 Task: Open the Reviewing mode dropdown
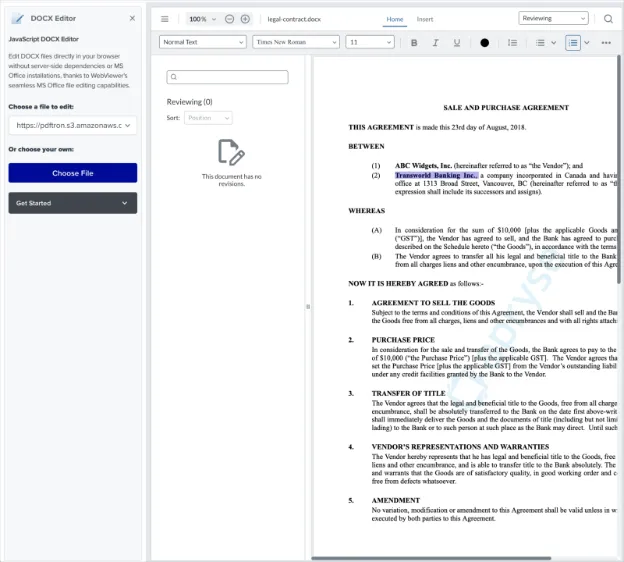click(x=553, y=18)
